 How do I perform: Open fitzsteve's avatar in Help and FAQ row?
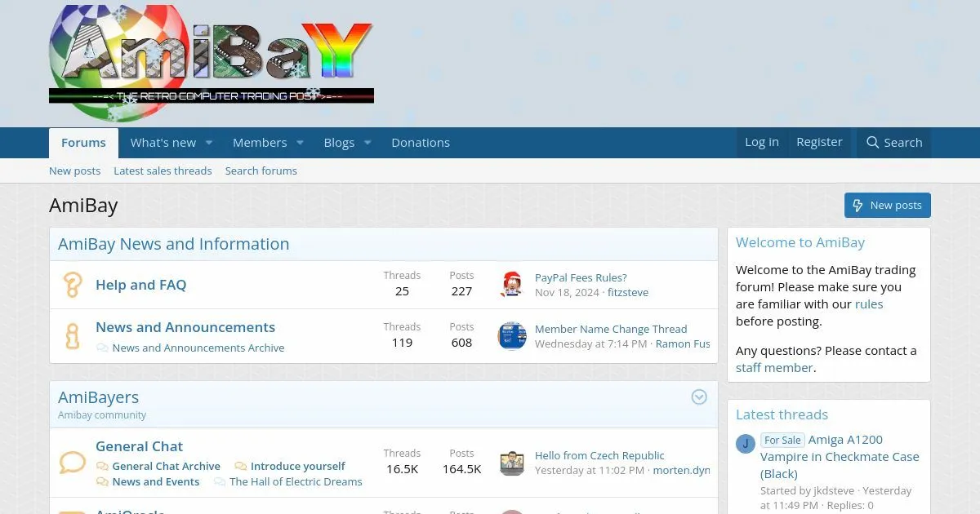[512, 285]
